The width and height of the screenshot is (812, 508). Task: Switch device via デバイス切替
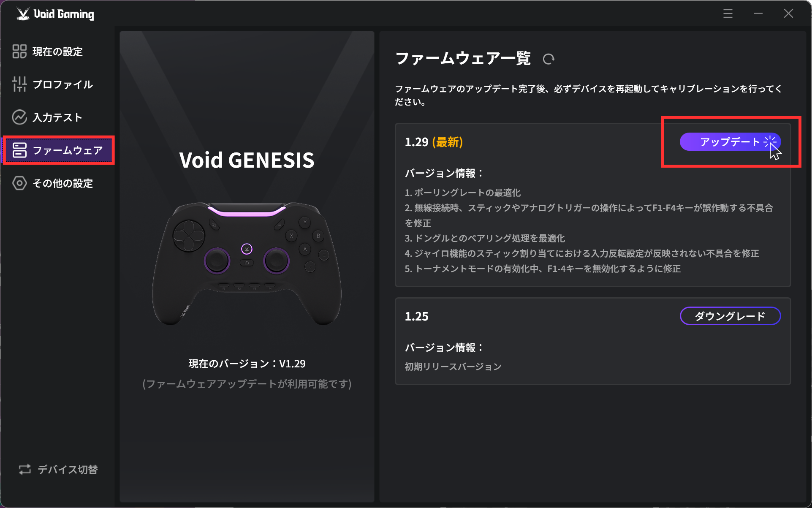68,469
